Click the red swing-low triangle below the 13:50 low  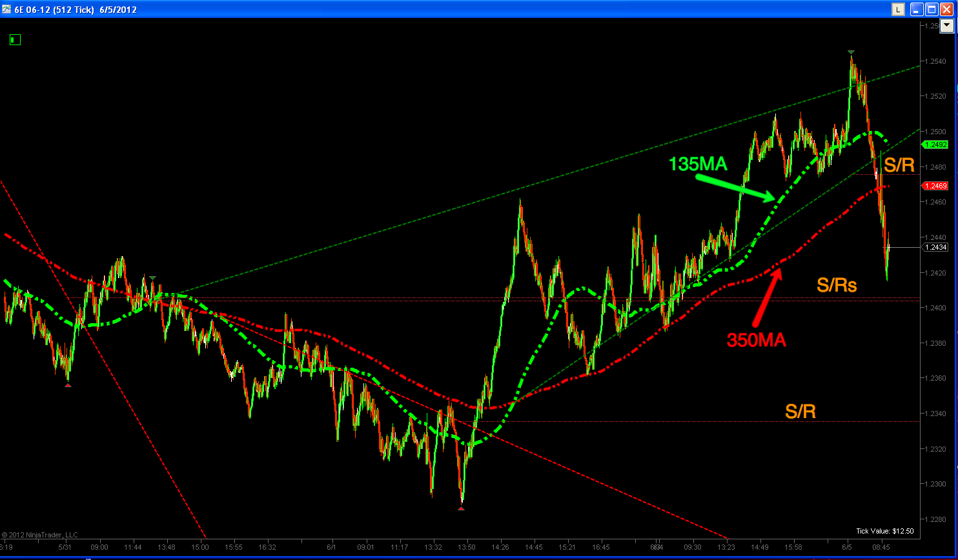tap(461, 508)
